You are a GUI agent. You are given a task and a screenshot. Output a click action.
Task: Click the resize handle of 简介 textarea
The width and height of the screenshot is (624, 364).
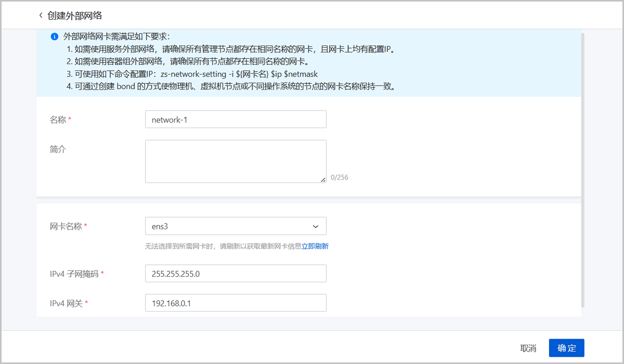323,179
